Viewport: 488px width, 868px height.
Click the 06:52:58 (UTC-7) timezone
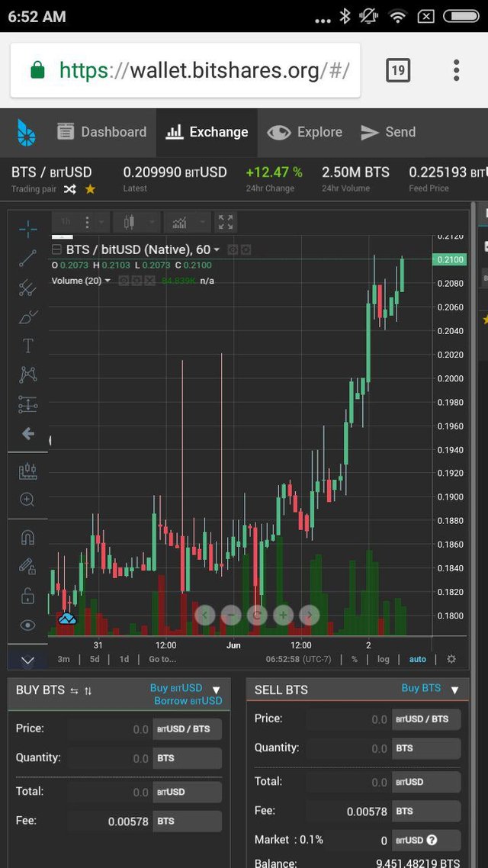(298, 659)
